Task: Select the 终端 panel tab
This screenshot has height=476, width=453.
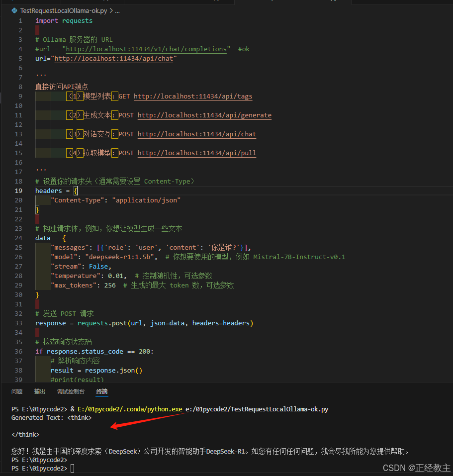Action: pos(101,391)
